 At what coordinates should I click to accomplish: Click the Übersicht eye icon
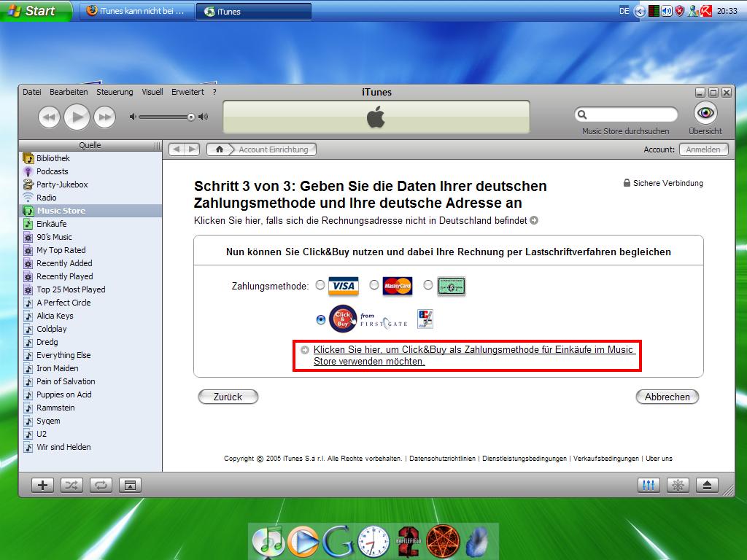pyautogui.click(x=705, y=113)
